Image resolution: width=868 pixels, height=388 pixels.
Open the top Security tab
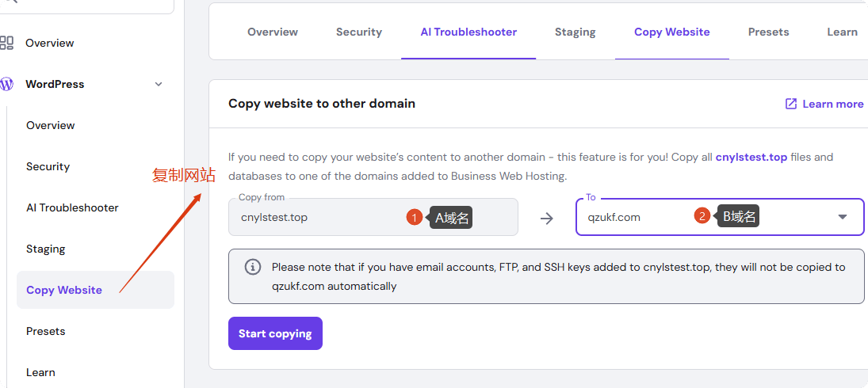click(x=359, y=32)
